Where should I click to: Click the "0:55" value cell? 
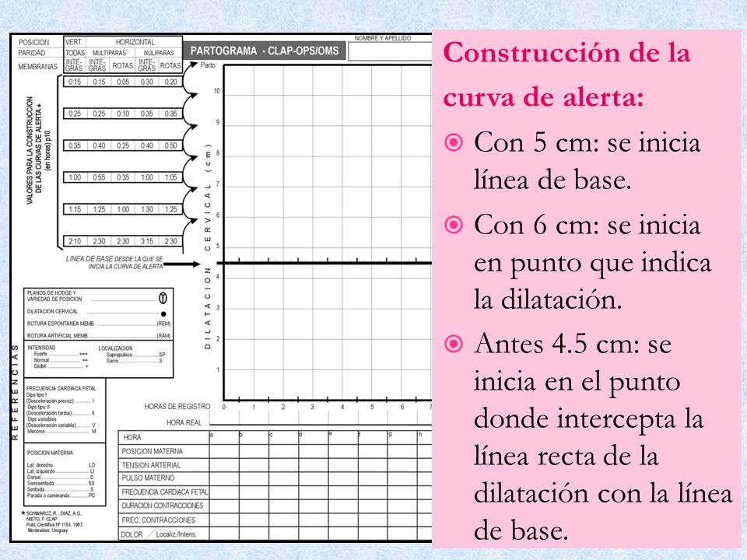tap(99, 177)
